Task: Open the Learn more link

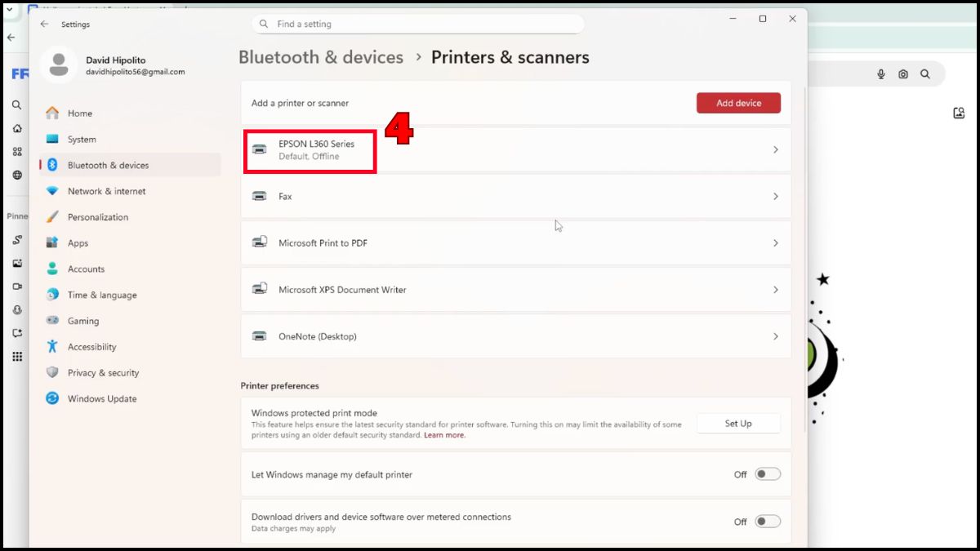Action: [x=444, y=435]
